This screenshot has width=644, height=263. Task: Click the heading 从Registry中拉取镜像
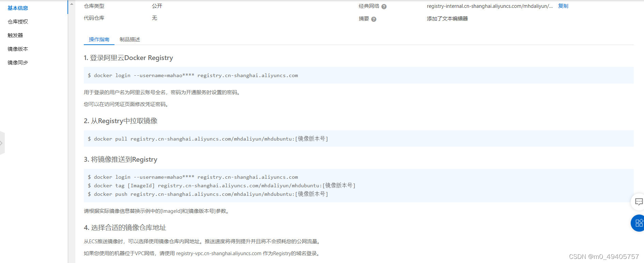tap(121, 121)
